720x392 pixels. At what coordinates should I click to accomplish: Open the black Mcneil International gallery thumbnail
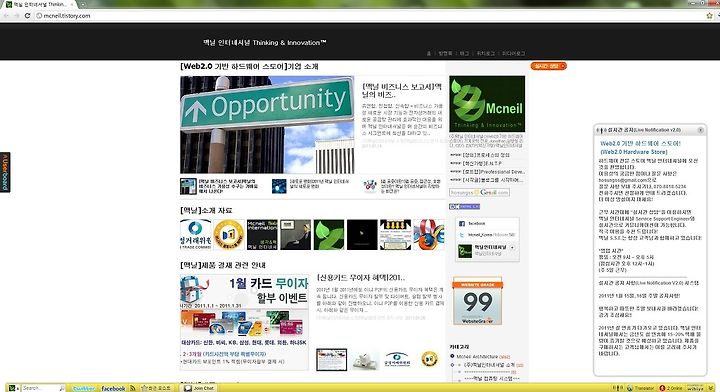pos(262,235)
